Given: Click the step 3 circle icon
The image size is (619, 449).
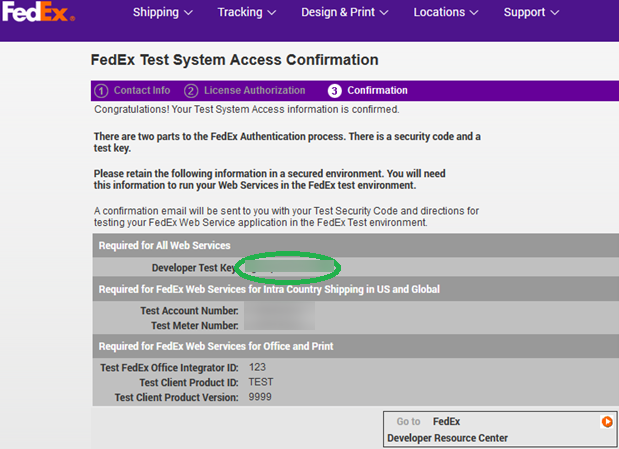Looking at the screenshot, I should 334,91.
